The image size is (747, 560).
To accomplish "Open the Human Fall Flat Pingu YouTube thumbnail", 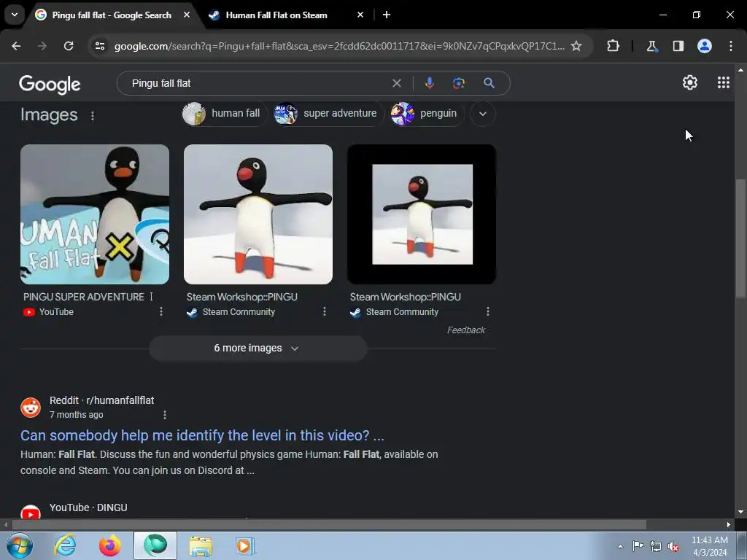I will [x=95, y=214].
